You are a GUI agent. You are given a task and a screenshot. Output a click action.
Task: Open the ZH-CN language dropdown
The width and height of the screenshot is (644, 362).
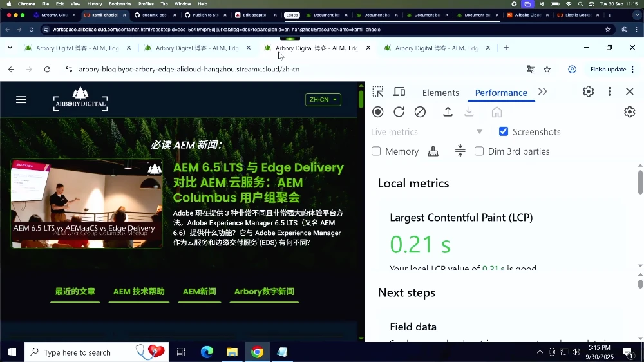[323, 100]
